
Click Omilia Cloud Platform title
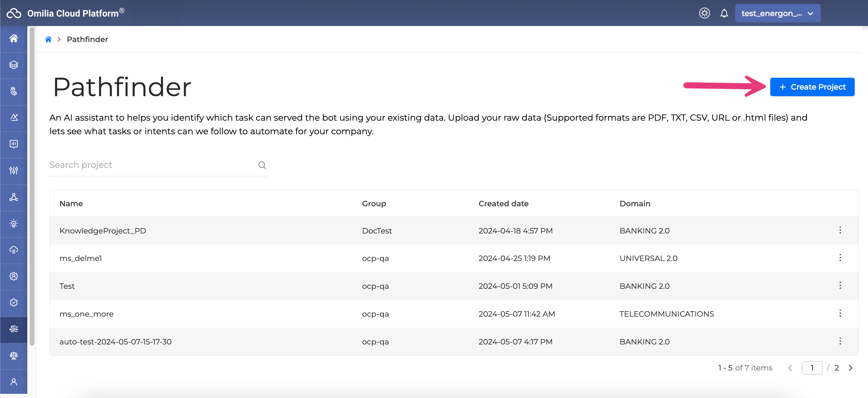pos(76,13)
